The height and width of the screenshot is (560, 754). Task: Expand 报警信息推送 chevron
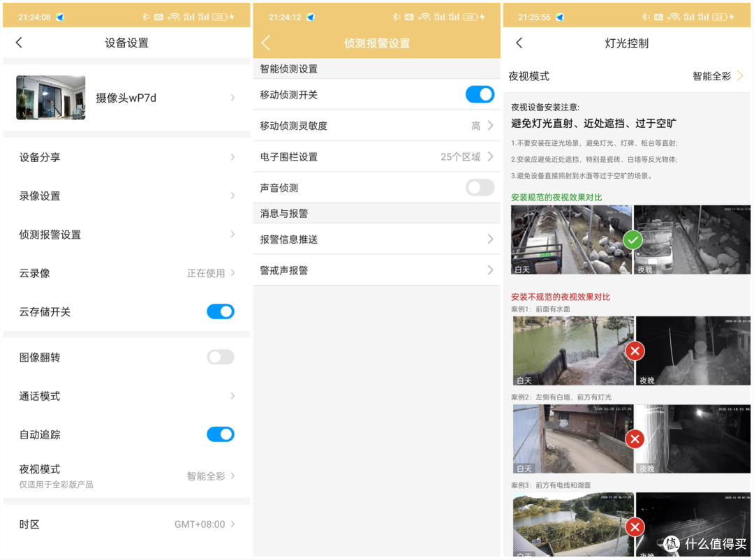[x=491, y=239]
